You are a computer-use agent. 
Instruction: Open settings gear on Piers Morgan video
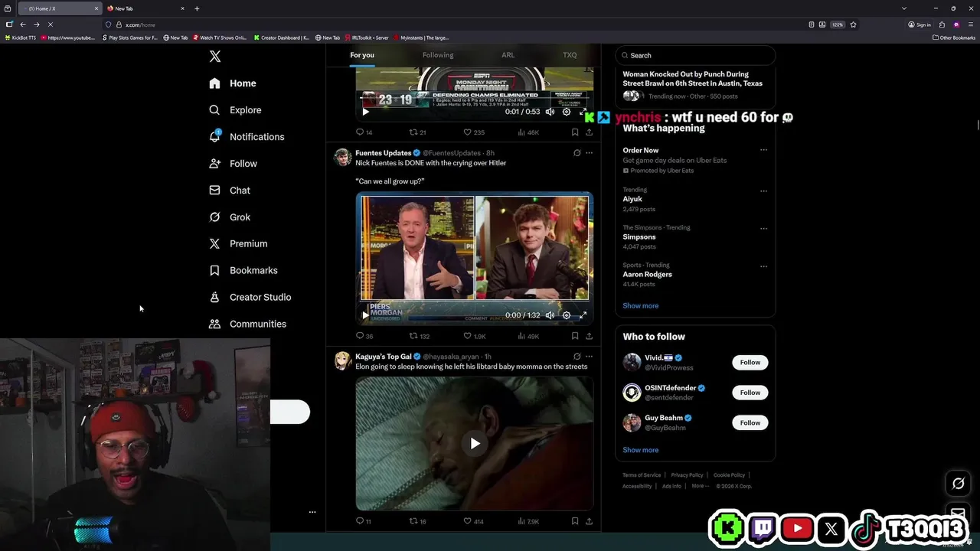point(567,315)
